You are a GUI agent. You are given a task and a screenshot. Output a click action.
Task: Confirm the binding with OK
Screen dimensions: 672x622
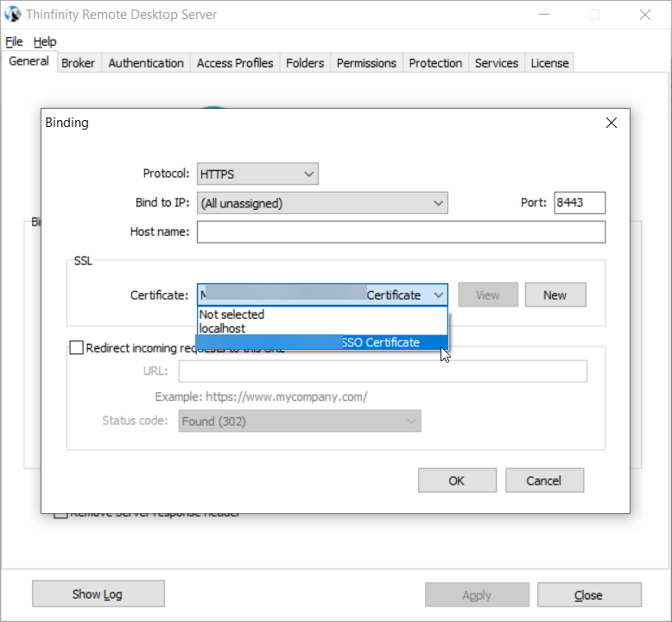[x=457, y=480]
